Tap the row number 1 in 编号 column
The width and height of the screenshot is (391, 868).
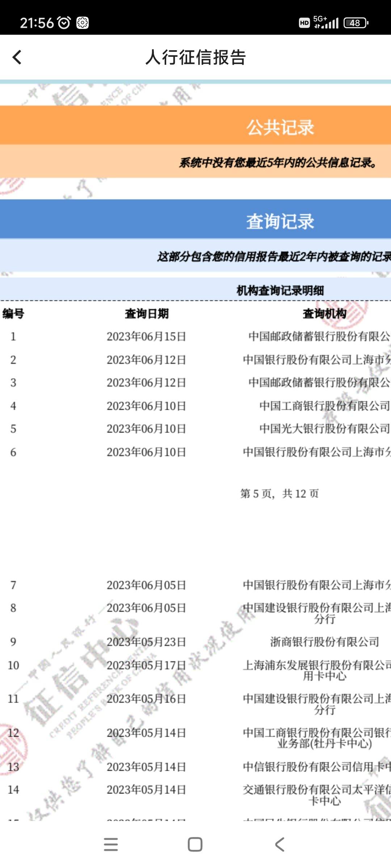pos(13,336)
